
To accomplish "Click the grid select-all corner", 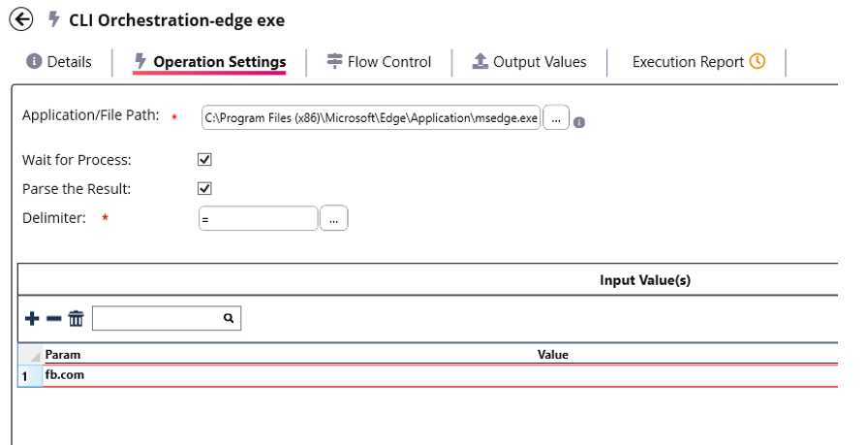I will (x=30, y=355).
